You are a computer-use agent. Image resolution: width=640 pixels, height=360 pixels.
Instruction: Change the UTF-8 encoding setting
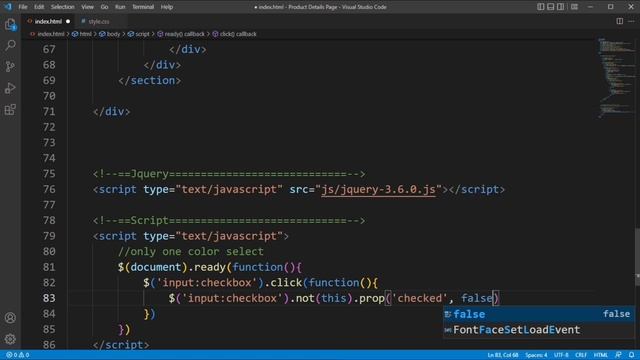[561, 355]
